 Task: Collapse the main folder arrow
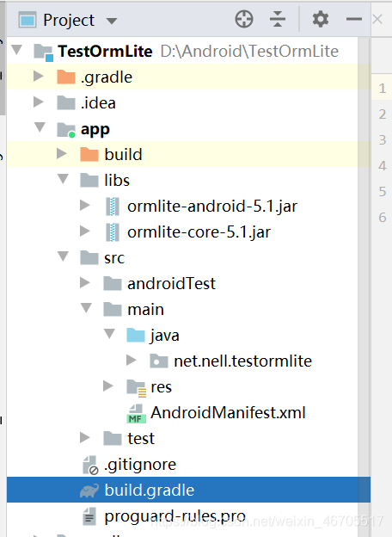pos(86,308)
